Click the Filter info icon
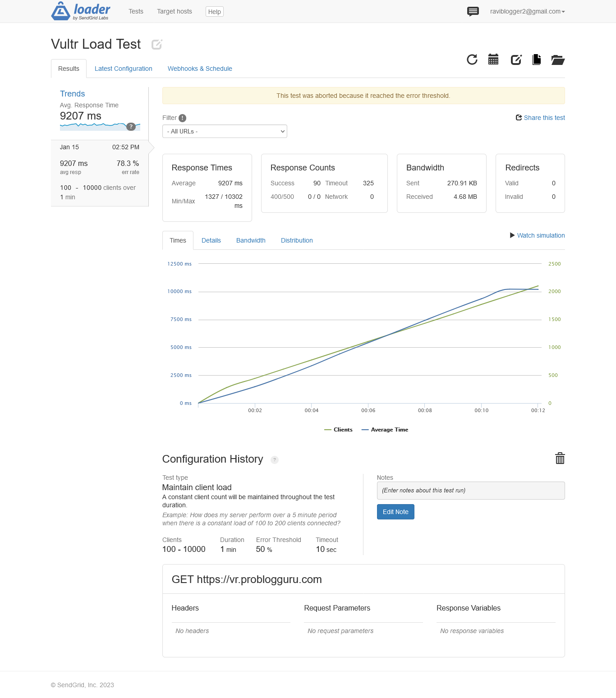This screenshot has height=698, width=616. [x=182, y=118]
